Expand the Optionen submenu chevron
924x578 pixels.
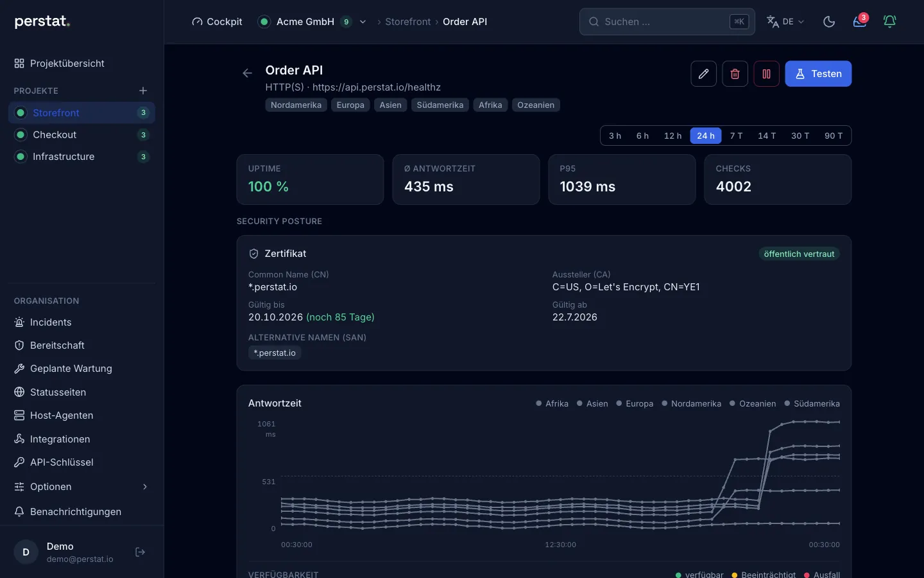tap(145, 487)
